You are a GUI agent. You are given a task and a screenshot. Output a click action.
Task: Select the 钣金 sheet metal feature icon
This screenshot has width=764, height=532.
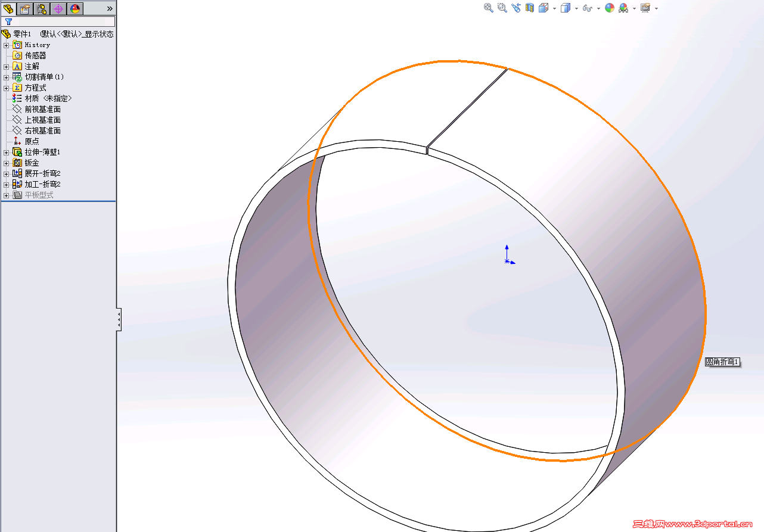pyautogui.click(x=17, y=163)
